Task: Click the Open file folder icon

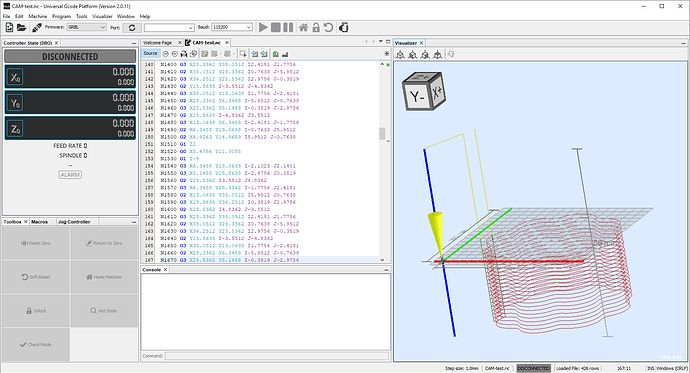Action: tap(21, 27)
